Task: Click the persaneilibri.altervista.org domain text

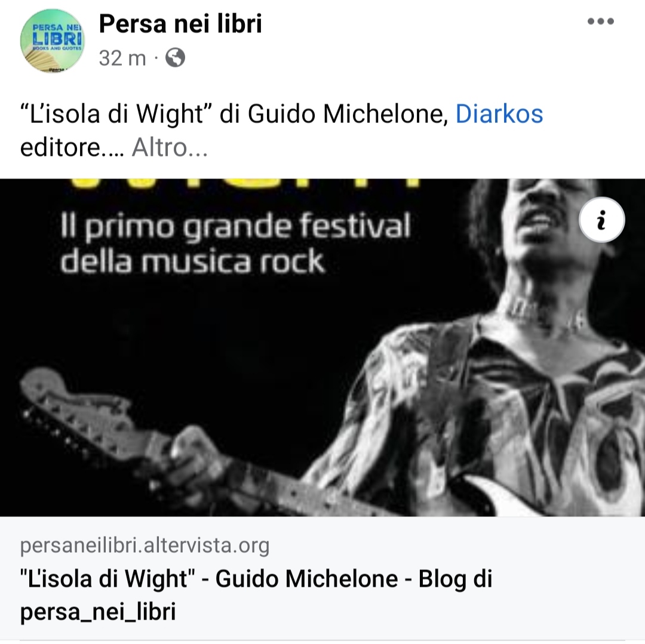Action: [x=145, y=546]
